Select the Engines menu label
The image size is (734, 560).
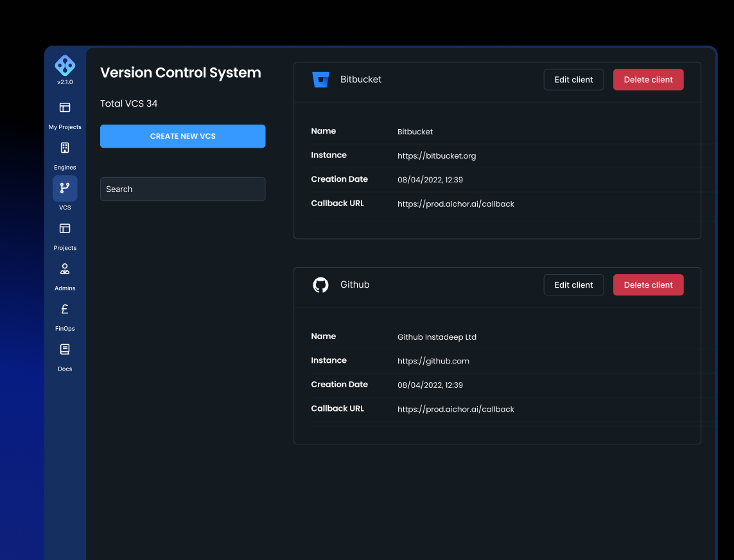tap(65, 167)
